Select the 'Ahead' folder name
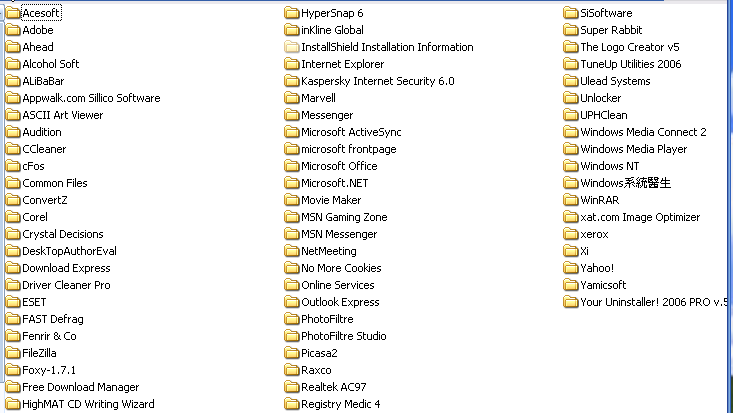 tap(38, 47)
